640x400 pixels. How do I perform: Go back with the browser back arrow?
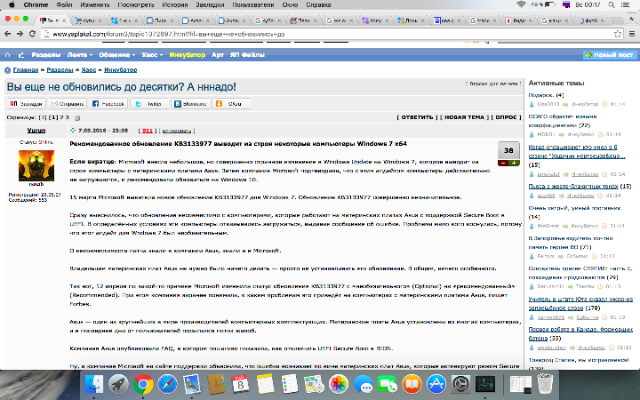[x=7, y=34]
